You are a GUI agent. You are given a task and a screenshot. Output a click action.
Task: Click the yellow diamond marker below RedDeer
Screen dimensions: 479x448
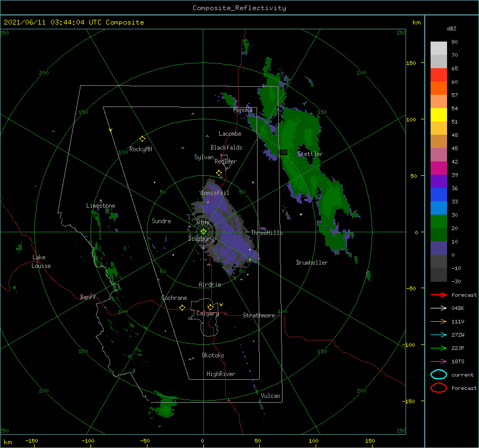tap(219, 173)
